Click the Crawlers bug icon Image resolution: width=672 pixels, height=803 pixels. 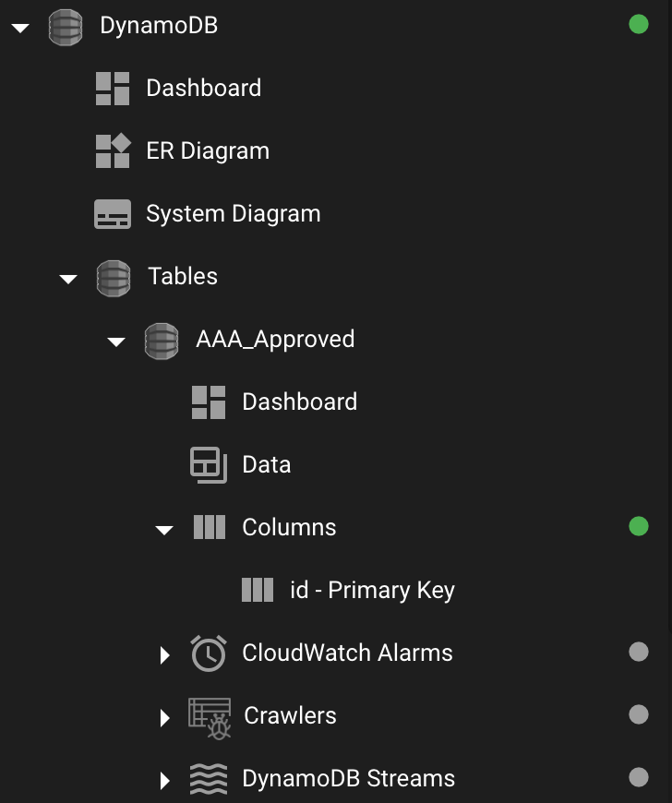[x=210, y=718]
